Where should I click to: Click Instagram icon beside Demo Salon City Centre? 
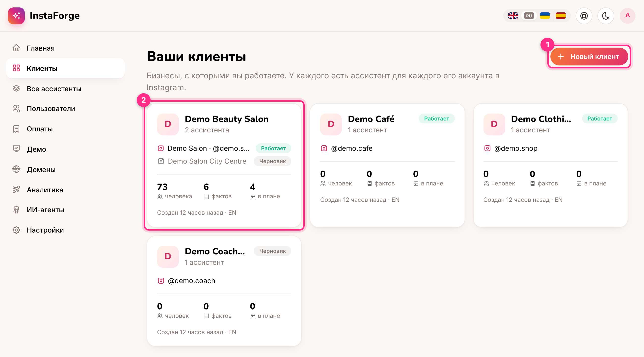coord(161,161)
